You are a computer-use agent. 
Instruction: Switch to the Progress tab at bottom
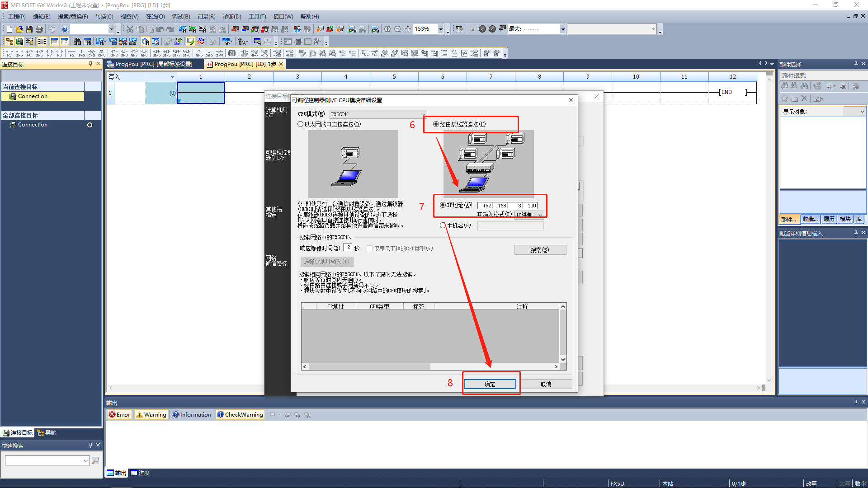(140, 473)
